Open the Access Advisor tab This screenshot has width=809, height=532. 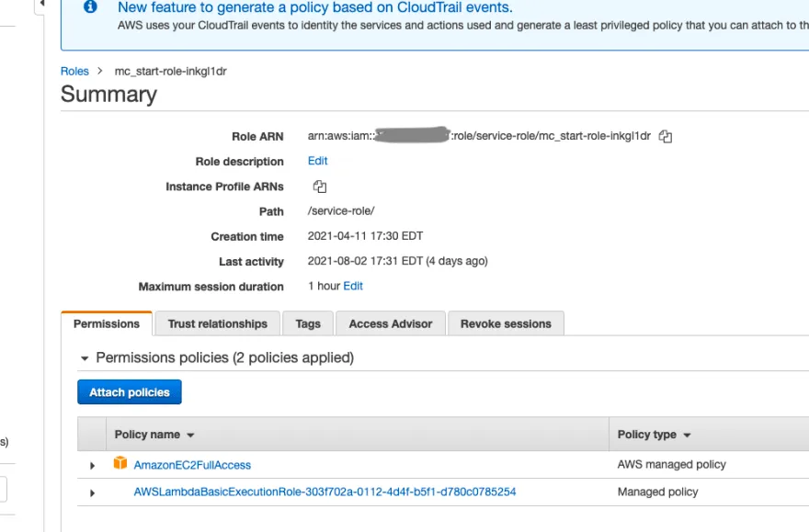coord(391,323)
